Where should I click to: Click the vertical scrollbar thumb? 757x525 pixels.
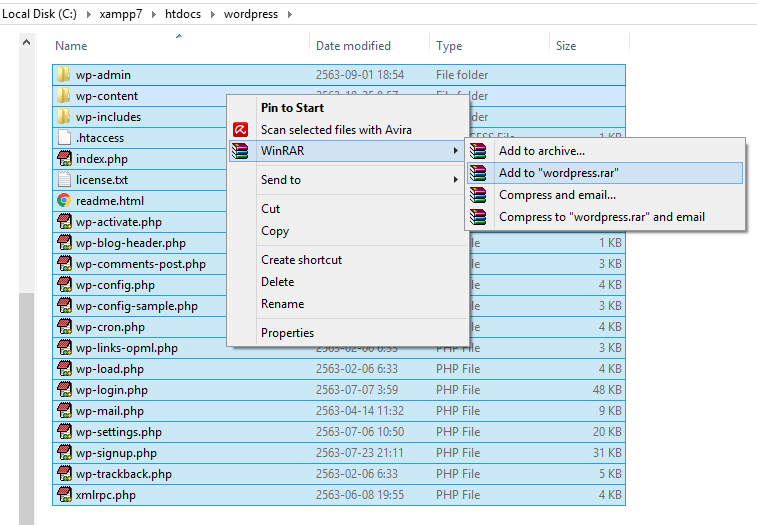[27, 408]
